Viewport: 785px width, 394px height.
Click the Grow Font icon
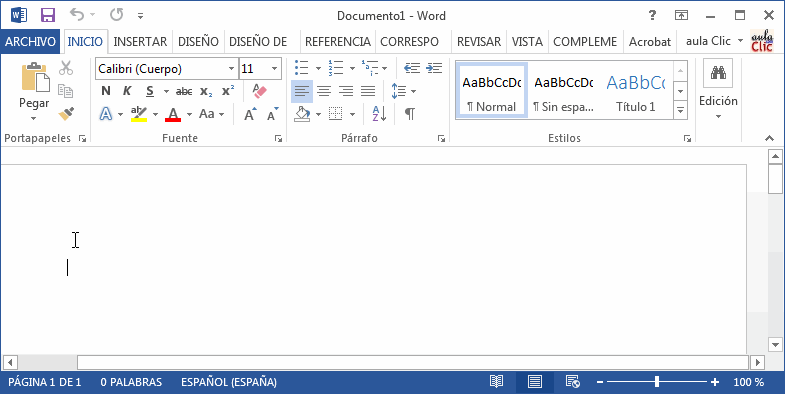250,115
